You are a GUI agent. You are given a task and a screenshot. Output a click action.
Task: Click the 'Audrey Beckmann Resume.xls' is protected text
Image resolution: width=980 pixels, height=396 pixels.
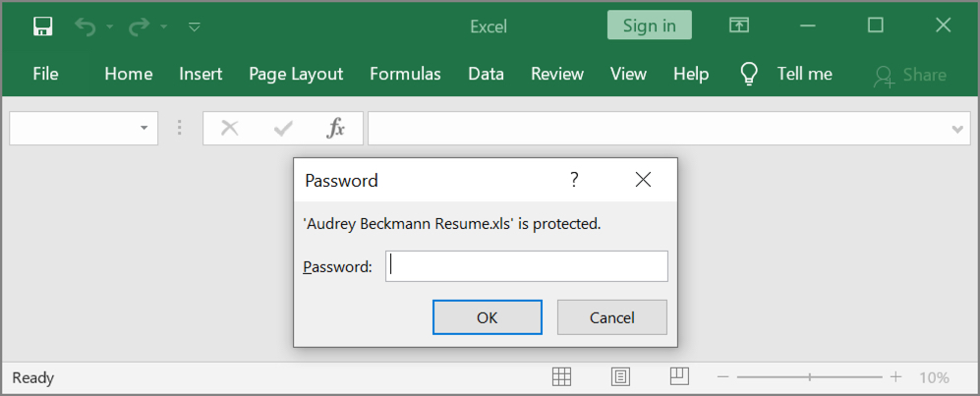point(452,224)
